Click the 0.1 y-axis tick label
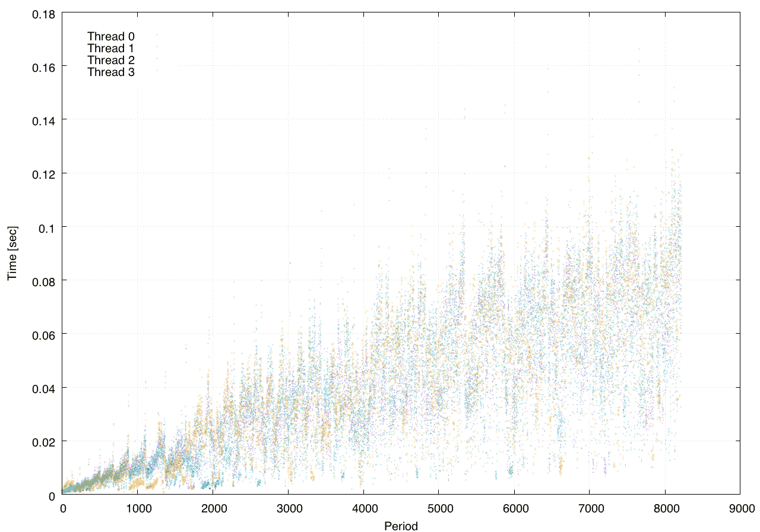Viewport: 760px width, 532px height. pos(47,227)
